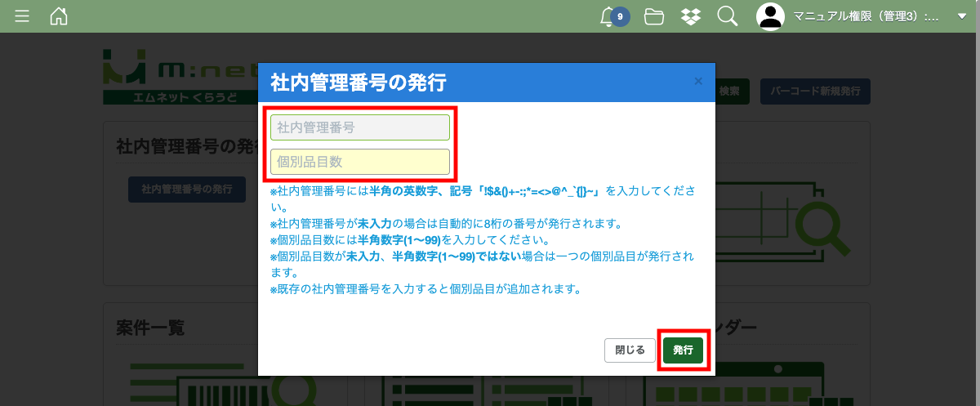Click the user avatar icon

point(770,16)
